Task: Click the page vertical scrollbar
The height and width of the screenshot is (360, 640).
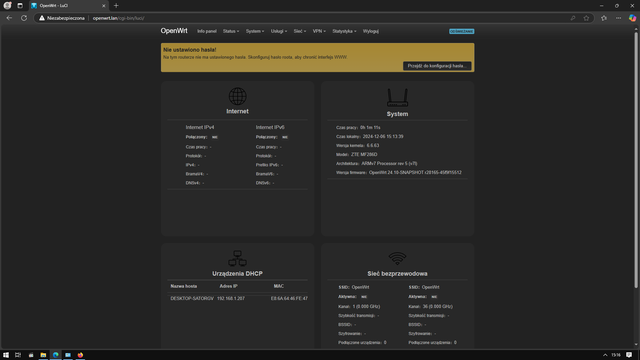Action: (636, 159)
